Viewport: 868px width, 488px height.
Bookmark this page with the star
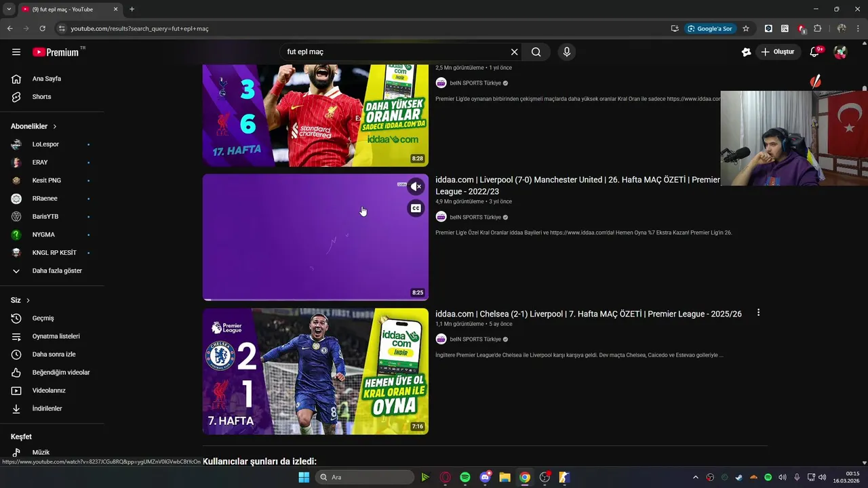746,28
